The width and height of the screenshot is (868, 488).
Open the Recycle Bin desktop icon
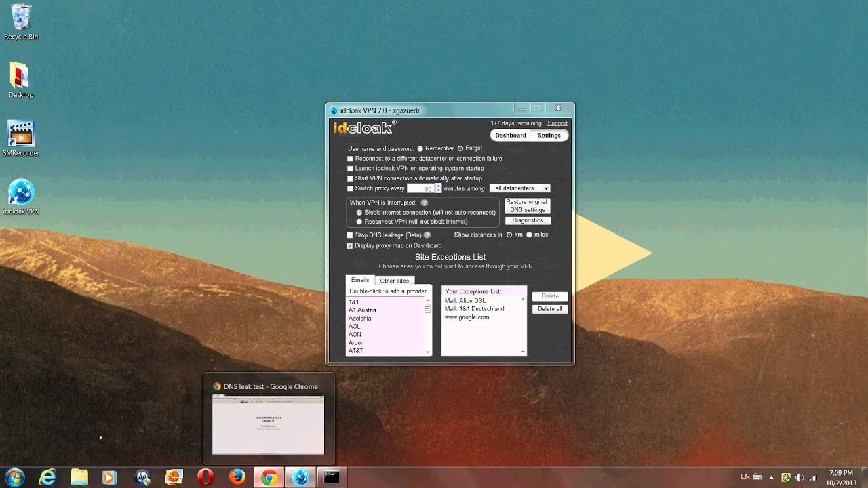(21, 22)
